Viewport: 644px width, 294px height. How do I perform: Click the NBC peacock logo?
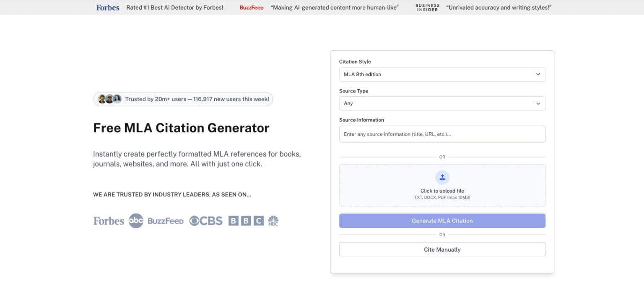273,221
